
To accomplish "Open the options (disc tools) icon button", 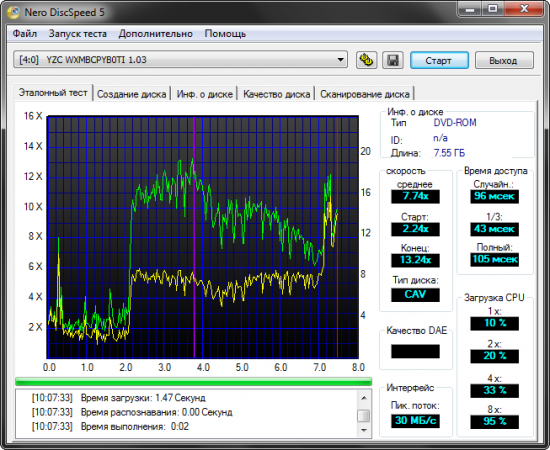I will click(x=366, y=60).
